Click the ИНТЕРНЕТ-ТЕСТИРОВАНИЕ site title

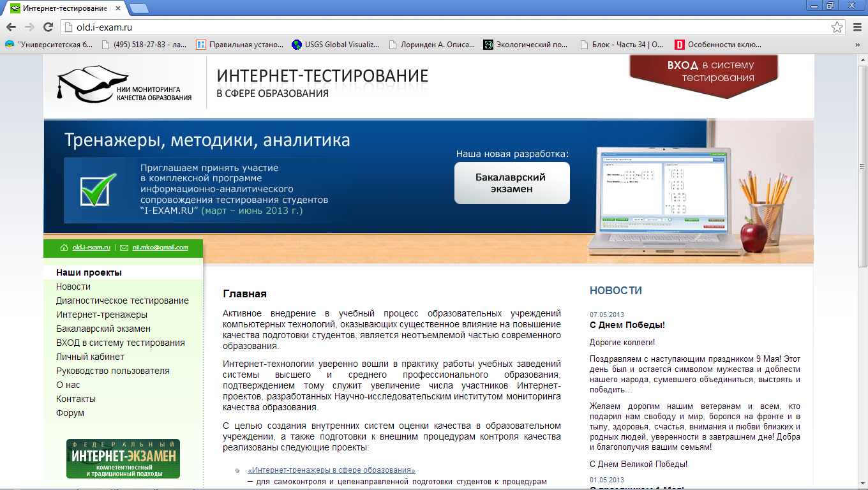(x=322, y=76)
